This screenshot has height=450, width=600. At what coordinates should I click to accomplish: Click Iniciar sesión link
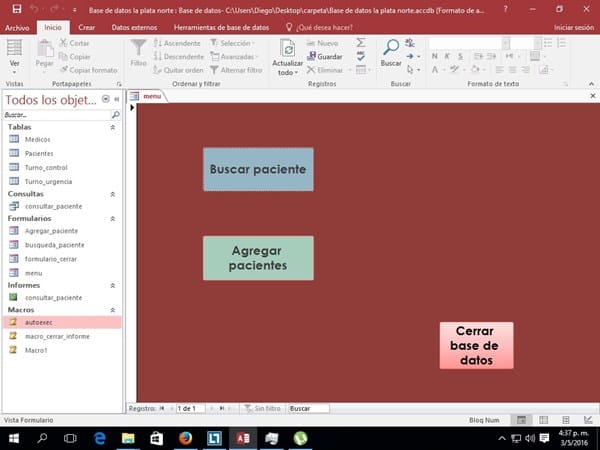(574, 28)
